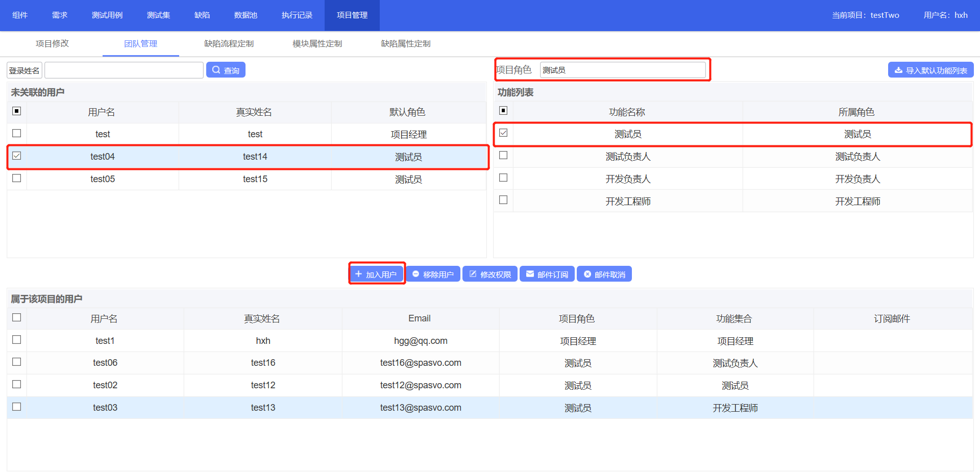Click the 导入默认功能列表 import button
Image resolution: width=980 pixels, height=475 pixels.
(930, 70)
